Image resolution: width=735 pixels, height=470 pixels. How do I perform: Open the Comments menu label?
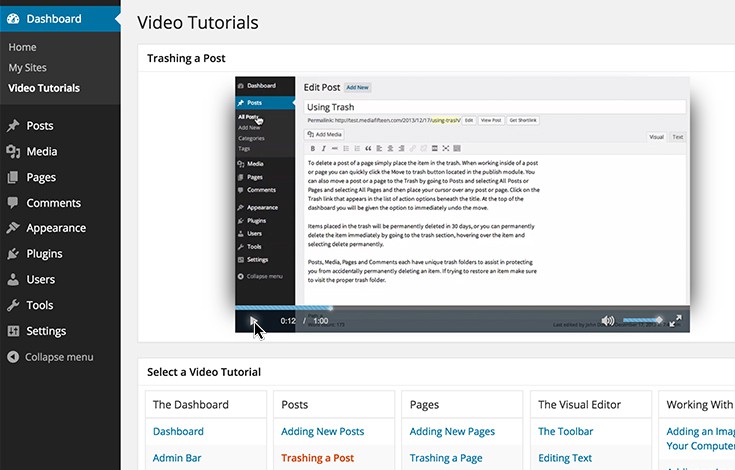53,203
